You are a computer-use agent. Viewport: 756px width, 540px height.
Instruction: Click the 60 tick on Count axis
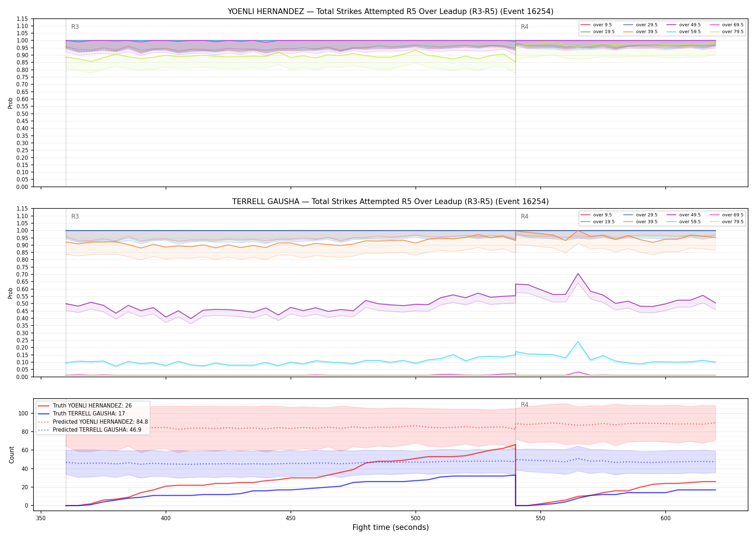[25, 450]
